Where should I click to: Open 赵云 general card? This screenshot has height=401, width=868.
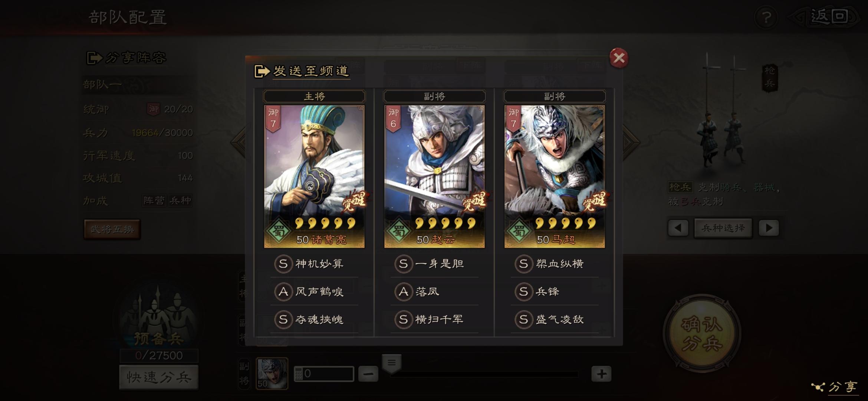(434, 176)
